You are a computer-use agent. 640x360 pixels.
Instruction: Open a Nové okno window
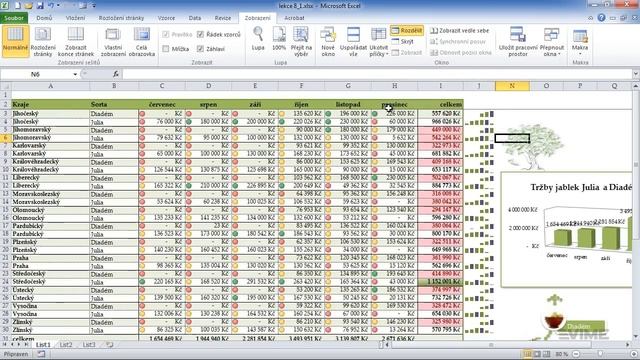click(328, 41)
